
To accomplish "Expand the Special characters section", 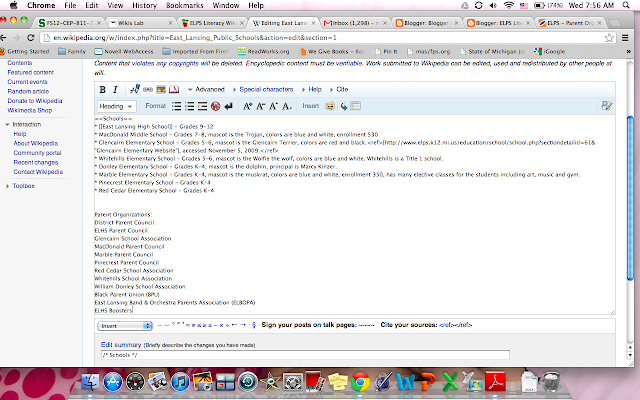I will pos(263,89).
